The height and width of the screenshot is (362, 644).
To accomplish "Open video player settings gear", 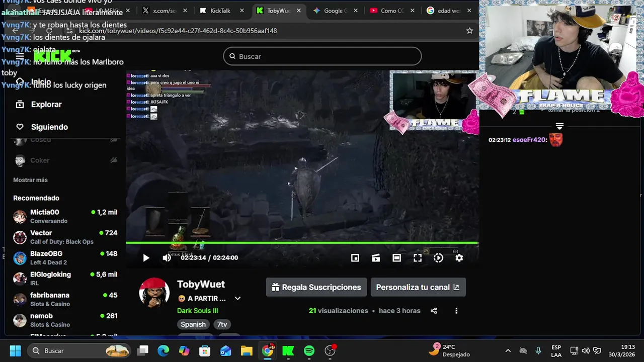I will 459,258.
